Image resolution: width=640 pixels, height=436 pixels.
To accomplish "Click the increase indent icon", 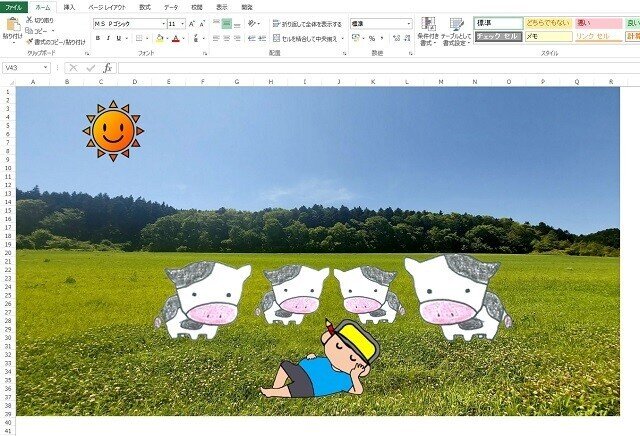I will pyautogui.click(x=262, y=38).
